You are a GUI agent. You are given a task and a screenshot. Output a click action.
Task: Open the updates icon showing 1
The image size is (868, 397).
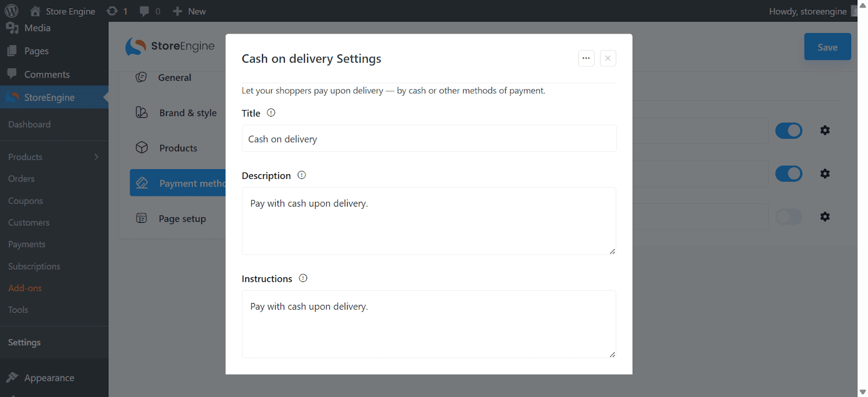click(x=117, y=11)
